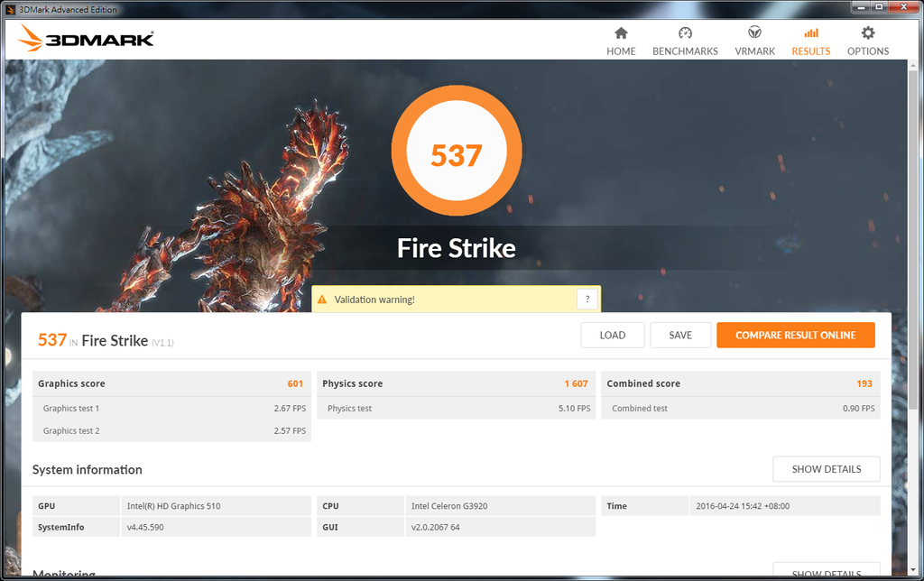Click COMPARE RESULT ONLINE
This screenshot has width=924, height=581.
(795, 335)
